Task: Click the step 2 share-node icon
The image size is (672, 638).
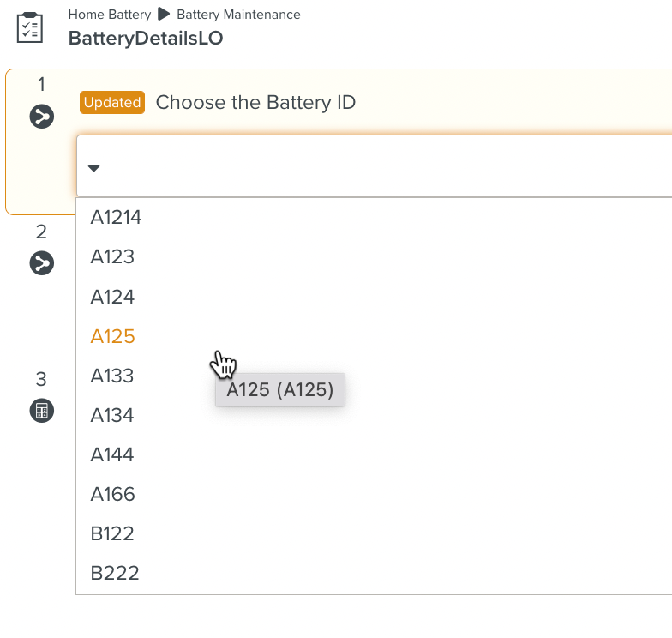Action: 42,262
